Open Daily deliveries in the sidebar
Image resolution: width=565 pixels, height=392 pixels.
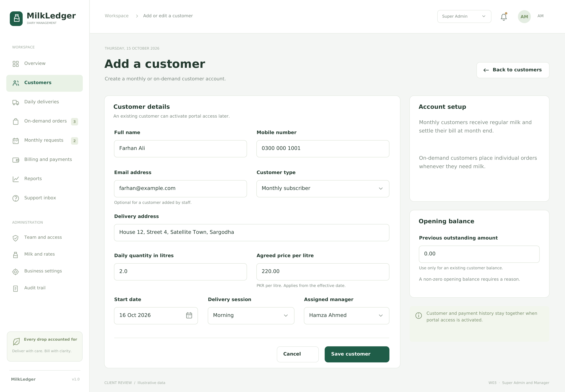pos(45,102)
